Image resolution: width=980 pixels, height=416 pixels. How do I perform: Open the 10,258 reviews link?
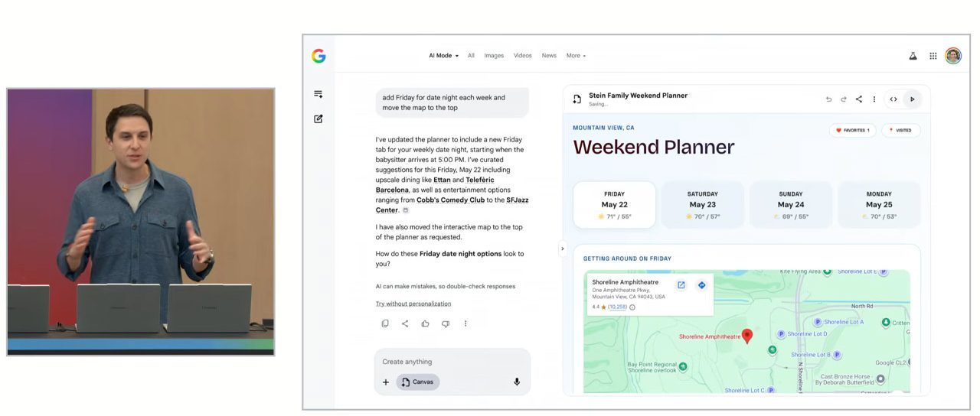click(617, 307)
